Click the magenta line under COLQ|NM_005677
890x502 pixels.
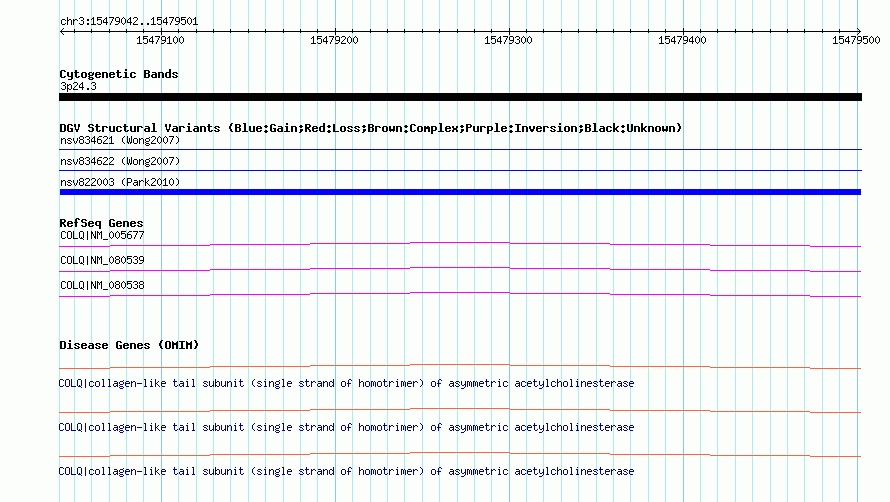click(x=460, y=244)
